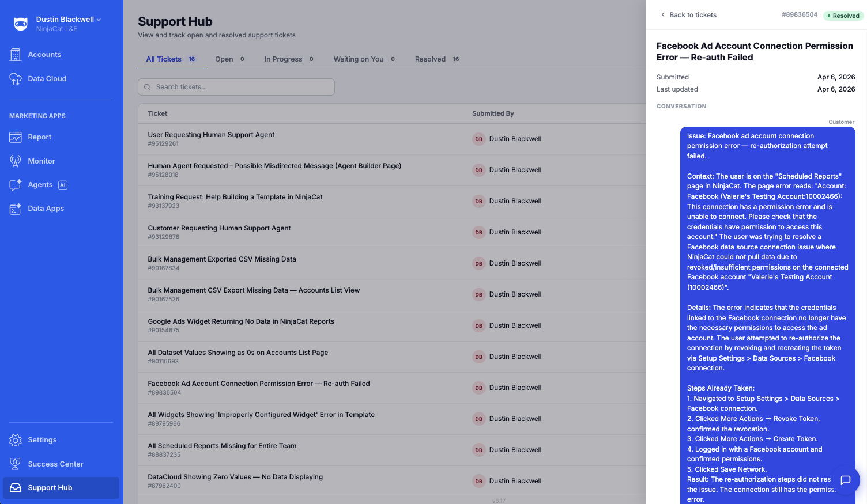Select the All Tickets tab
The image size is (867, 504).
pos(171,59)
